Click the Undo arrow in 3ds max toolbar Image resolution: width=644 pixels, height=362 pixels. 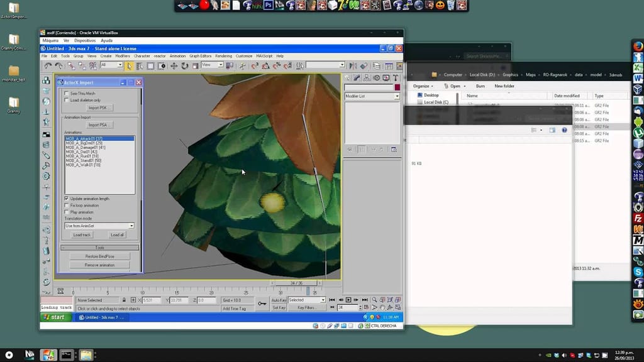point(48,65)
